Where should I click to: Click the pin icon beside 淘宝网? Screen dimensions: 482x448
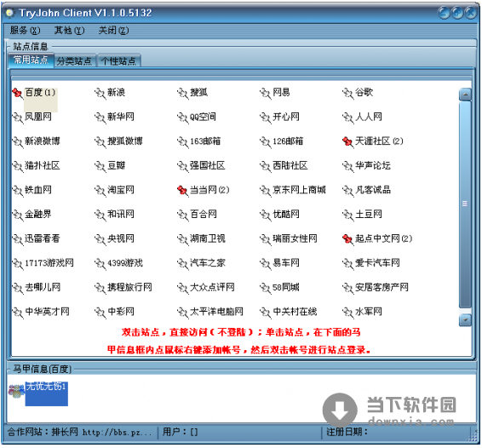pyautogui.click(x=100, y=191)
